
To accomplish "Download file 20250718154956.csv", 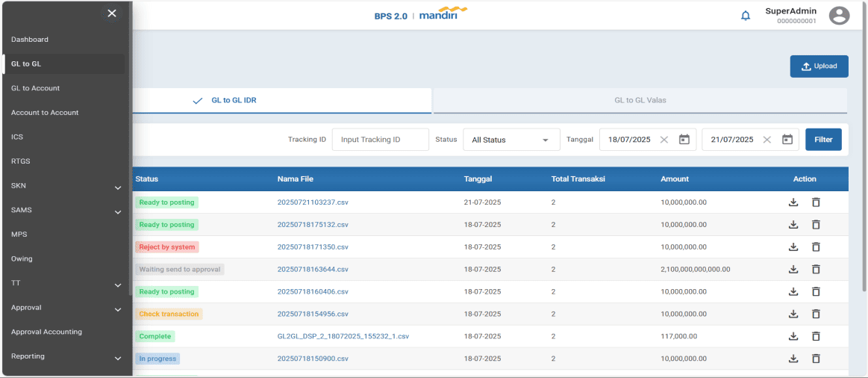I will [793, 314].
